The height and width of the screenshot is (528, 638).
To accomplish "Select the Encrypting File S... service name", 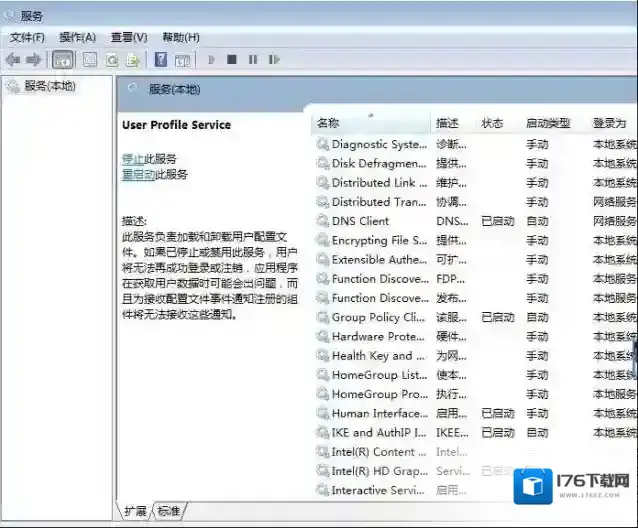I will (379, 240).
